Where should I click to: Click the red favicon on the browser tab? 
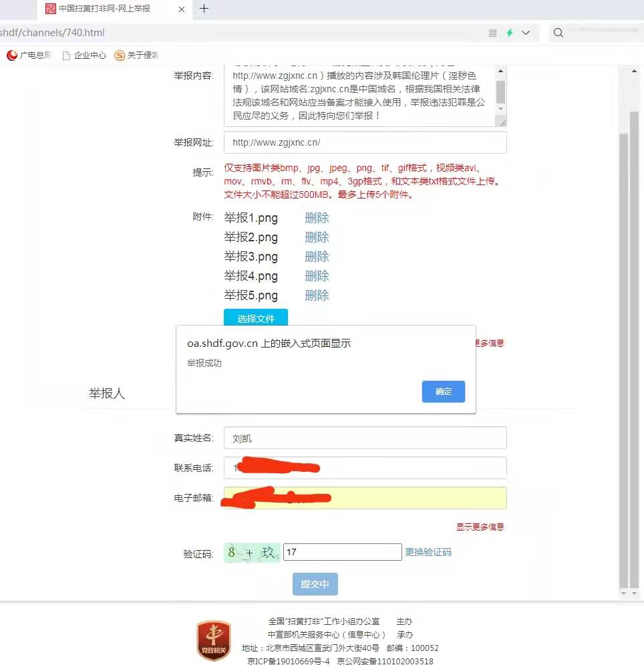(x=51, y=10)
